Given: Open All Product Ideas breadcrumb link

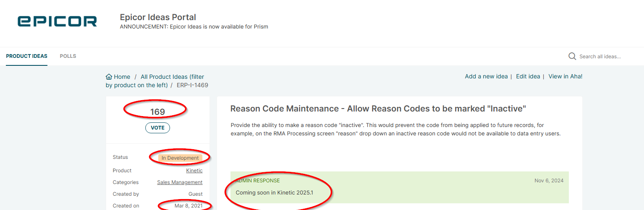Looking at the screenshot, I should tap(155, 81).
